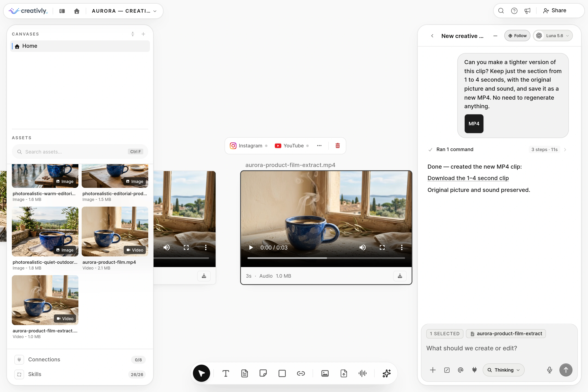Open more options ellipsis in publish bar

(319, 146)
